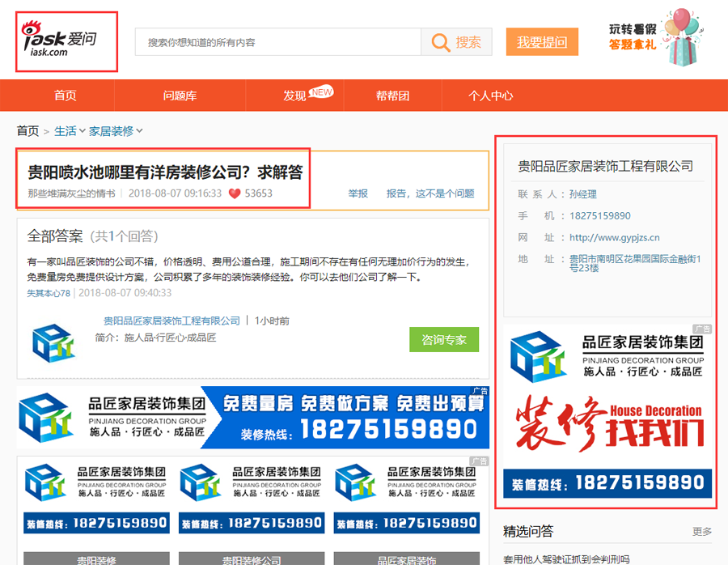Click question title 贵阳喷水池哪里有洋房装修公司
Image resolution: width=728 pixels, height=565 pixels.
click(165, 172)
